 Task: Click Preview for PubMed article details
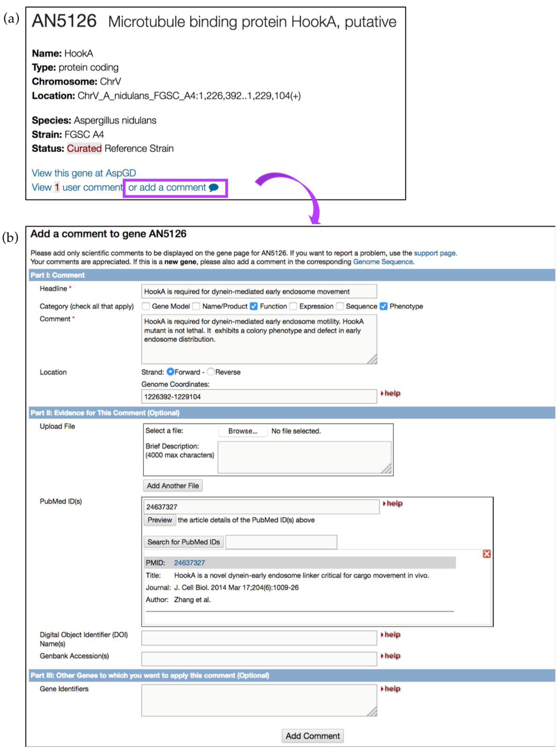[160, 520]
